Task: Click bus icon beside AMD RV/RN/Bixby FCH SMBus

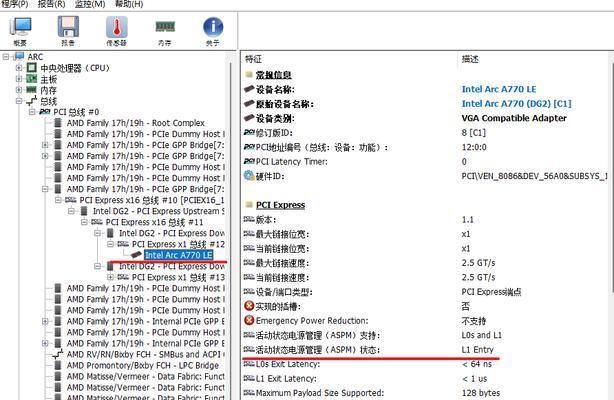Action: (58, 354)
